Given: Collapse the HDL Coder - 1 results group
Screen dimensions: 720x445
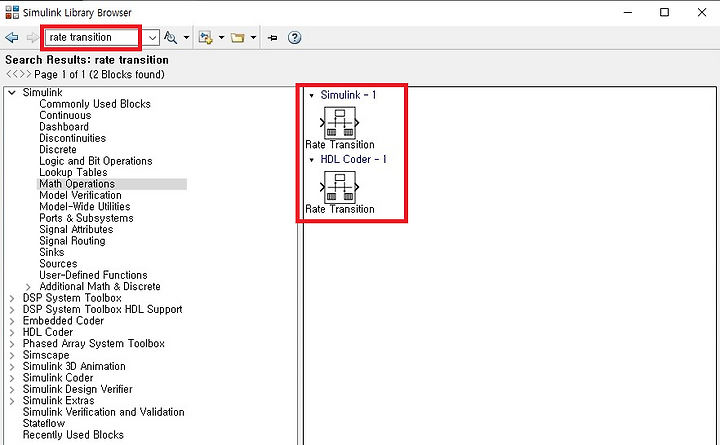Looking at the screenshot, I should point(312,160).
